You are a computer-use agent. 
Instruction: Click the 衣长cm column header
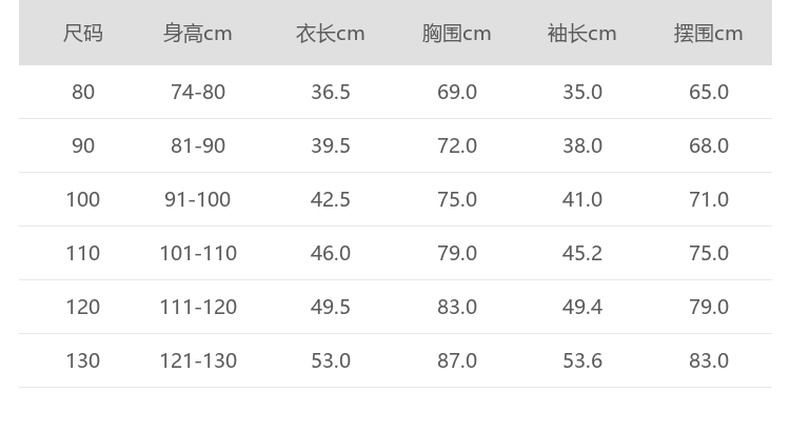click(330, 34)
